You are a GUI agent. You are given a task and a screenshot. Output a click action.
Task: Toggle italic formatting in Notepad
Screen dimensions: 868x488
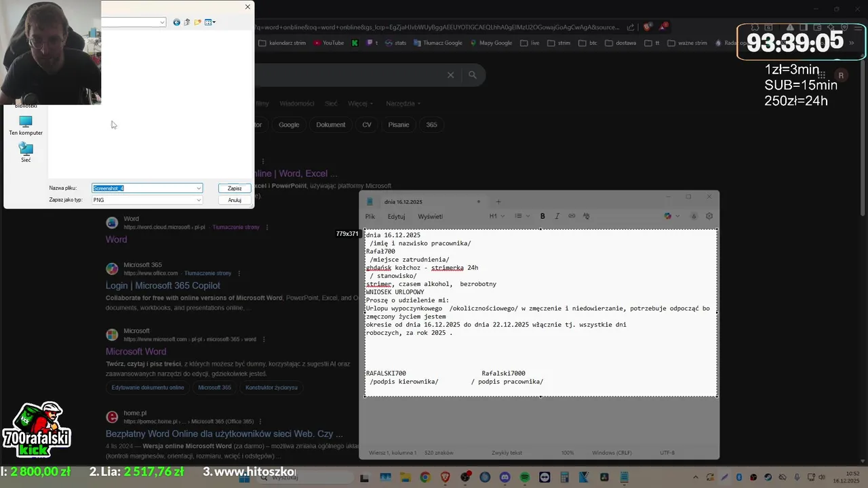pos(557,216)
